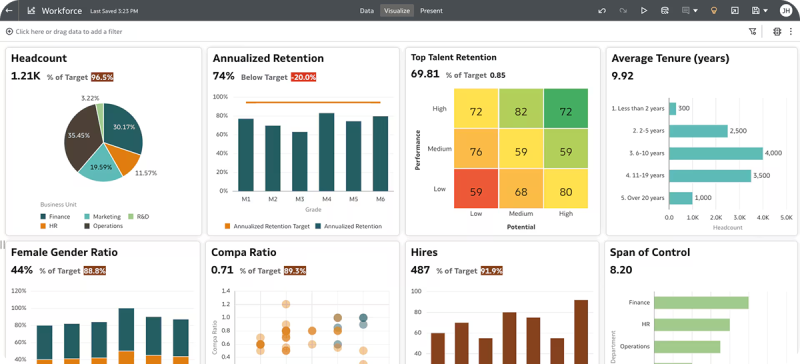Click the 9.92 average tenure value

[x=622, y=76]
